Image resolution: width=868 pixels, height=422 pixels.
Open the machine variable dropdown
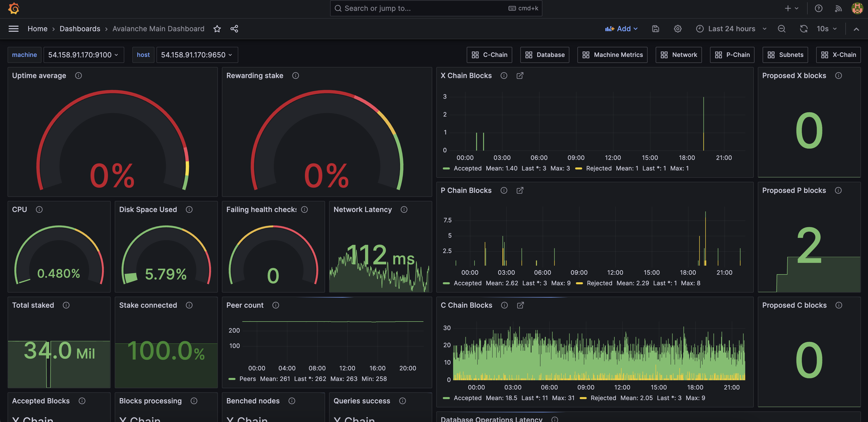(x=84, y=55)
